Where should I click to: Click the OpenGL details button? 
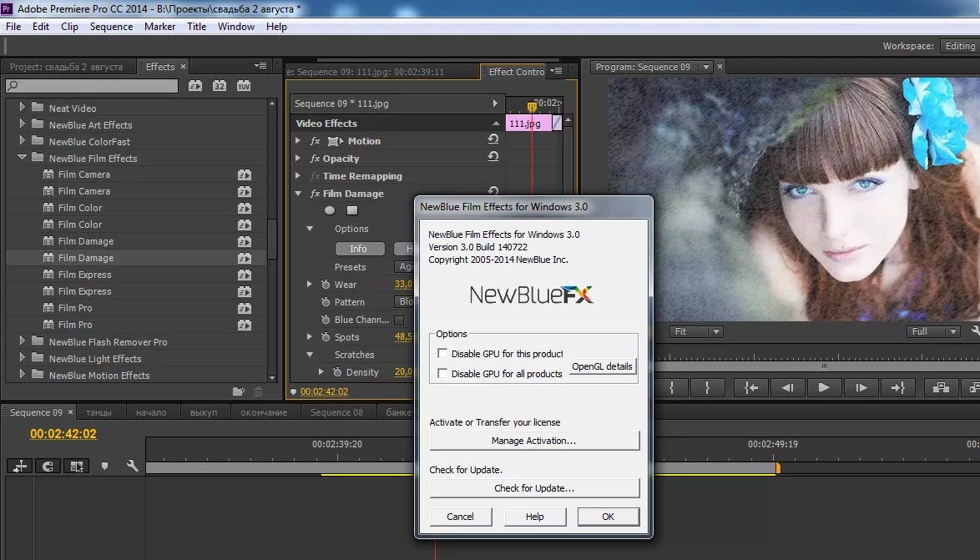click(x=602, y=366)
